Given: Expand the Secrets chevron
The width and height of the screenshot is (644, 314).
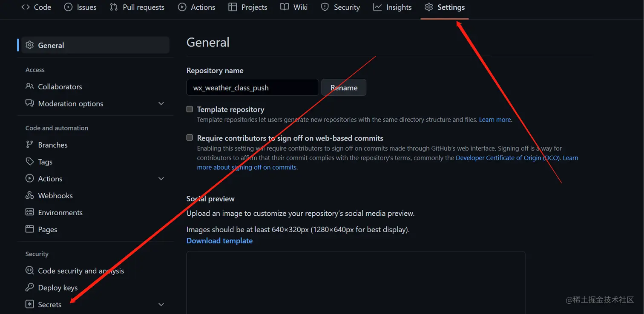Looking at the screenshot, I should click(161, 305).
